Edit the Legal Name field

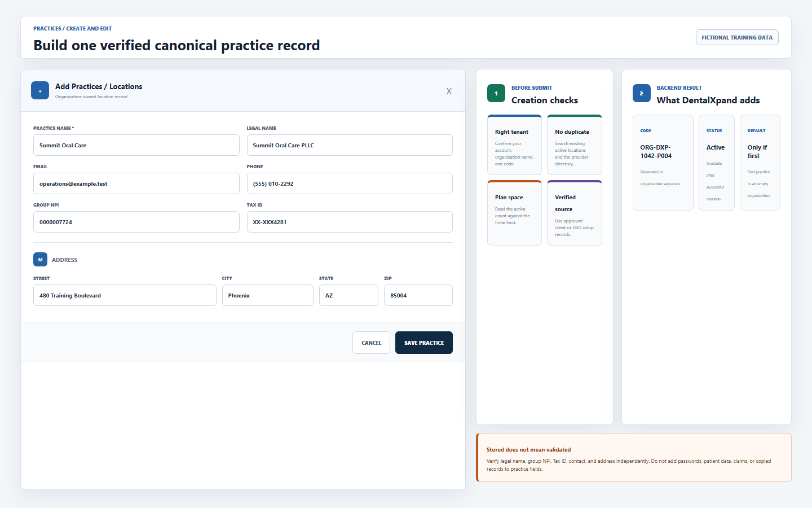click(350, 145)
